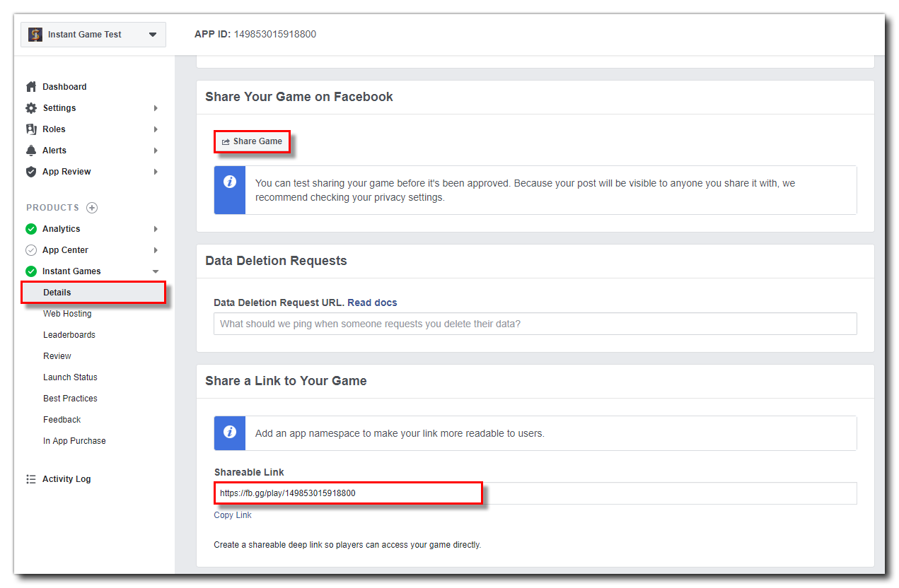This screenshot has width=899, height=588.
Task: Click the App Review shield icon
Action: 30,172
